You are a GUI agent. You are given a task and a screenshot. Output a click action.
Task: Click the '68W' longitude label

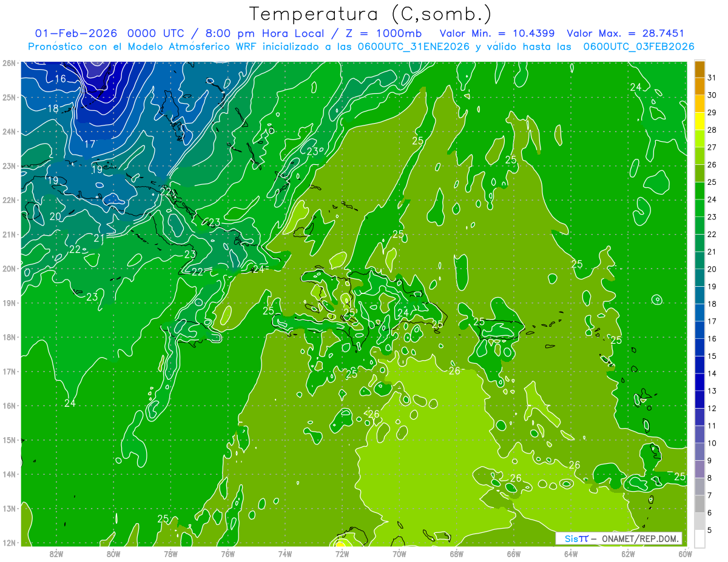point(456,554)
